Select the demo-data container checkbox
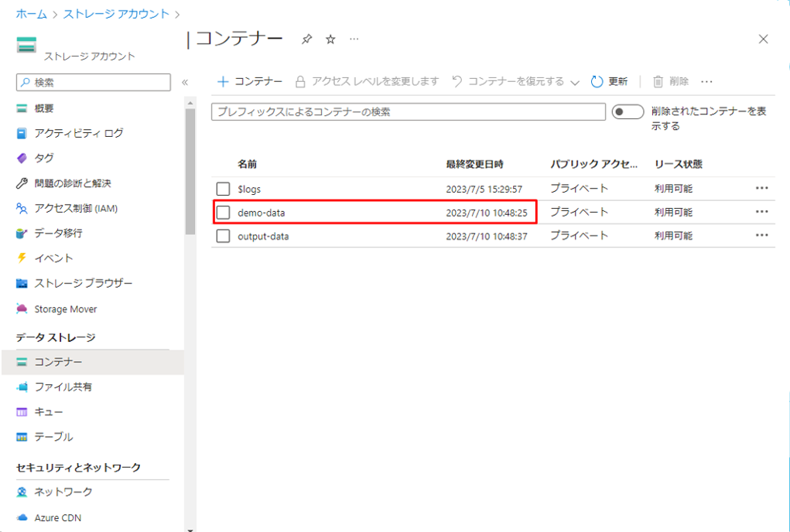790x532 pixels. click(x=224, y=212)
